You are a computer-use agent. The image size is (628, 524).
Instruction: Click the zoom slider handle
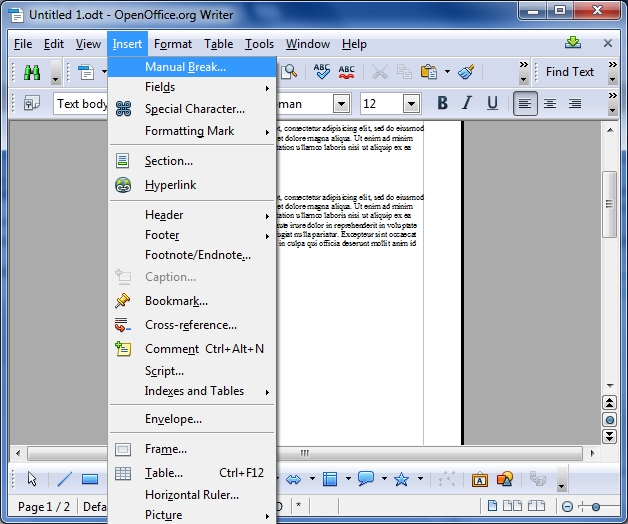(x=596, y=507)
